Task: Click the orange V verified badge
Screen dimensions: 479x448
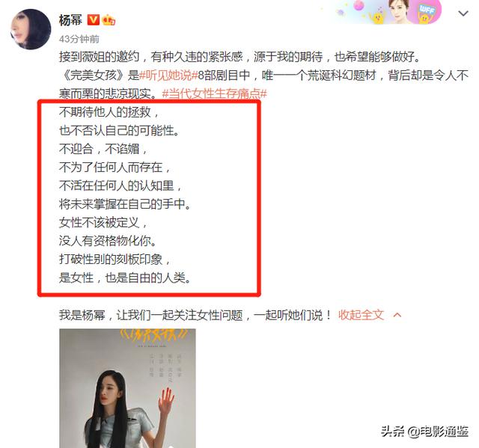Action: click(93, 20)
